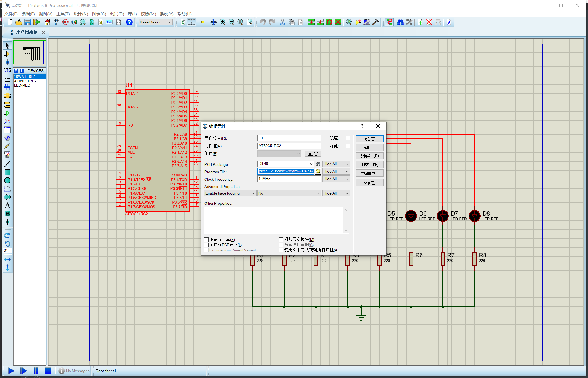Open Hide All dropdown for Clock Frequency
588x378 pixels.
click(336, 179)
